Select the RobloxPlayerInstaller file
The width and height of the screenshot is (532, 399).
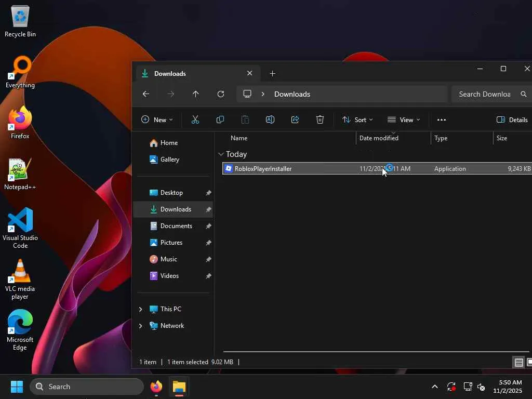point(377,169)
